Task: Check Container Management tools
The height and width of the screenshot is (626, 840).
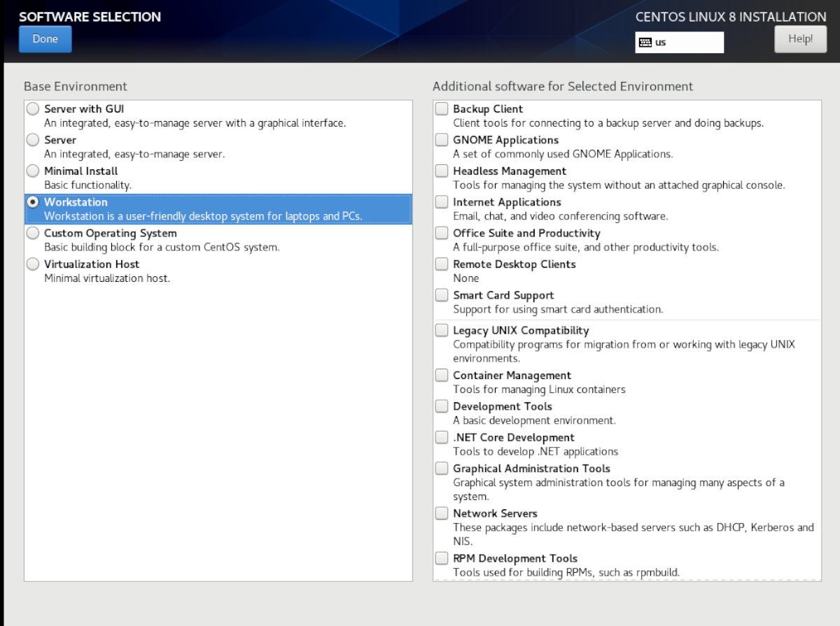Action: pyautogui.click(x=442, y=375)
